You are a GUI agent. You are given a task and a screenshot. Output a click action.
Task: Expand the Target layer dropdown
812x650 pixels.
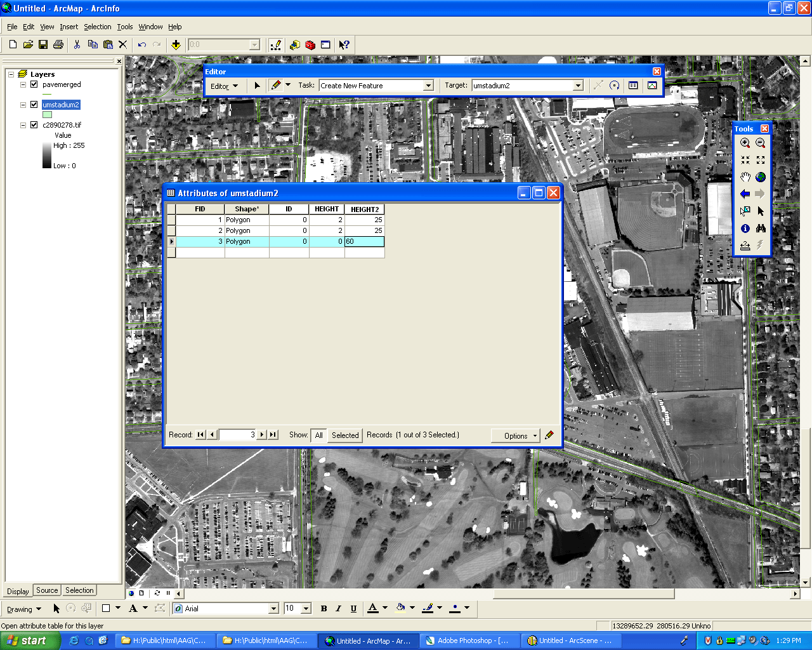point(577,86)
